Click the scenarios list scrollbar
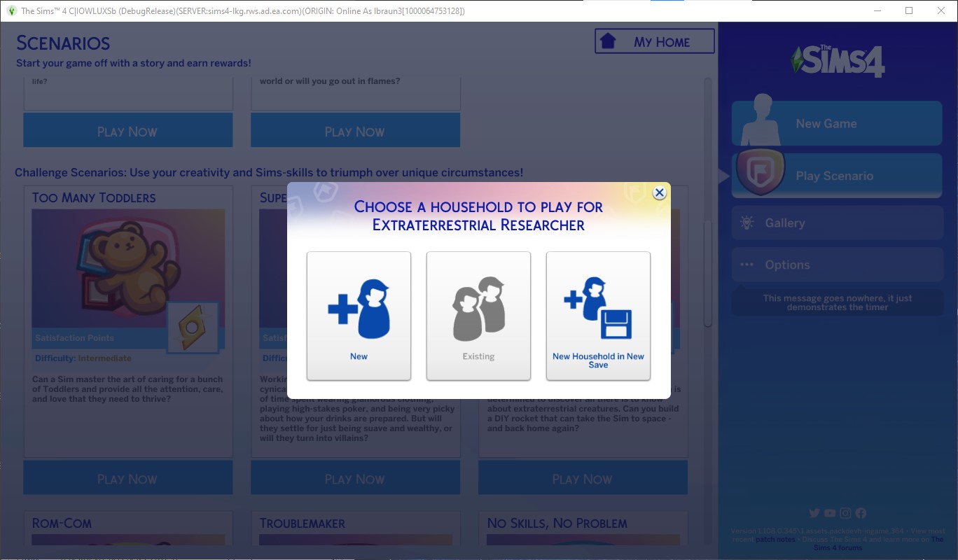 (708, 273)
